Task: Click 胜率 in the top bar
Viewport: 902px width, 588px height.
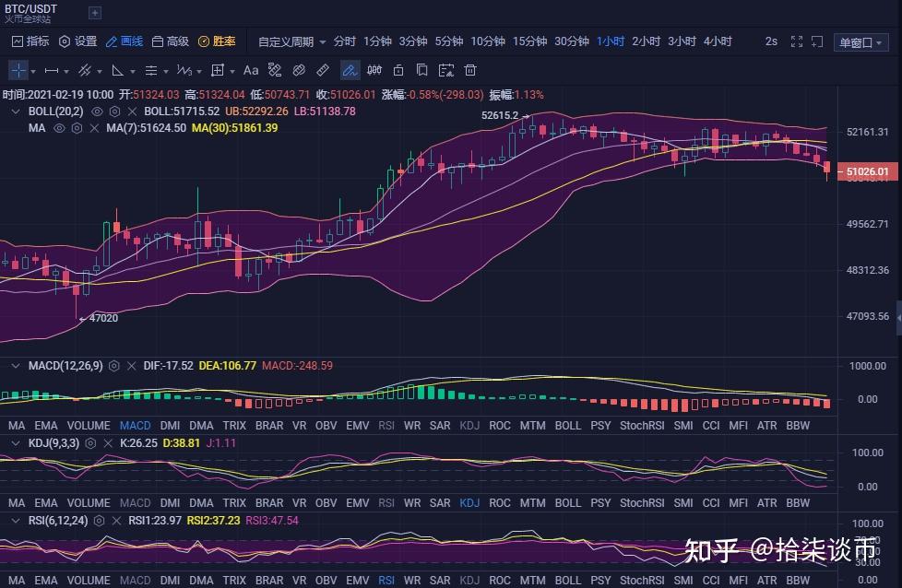Action: [220, 41]
